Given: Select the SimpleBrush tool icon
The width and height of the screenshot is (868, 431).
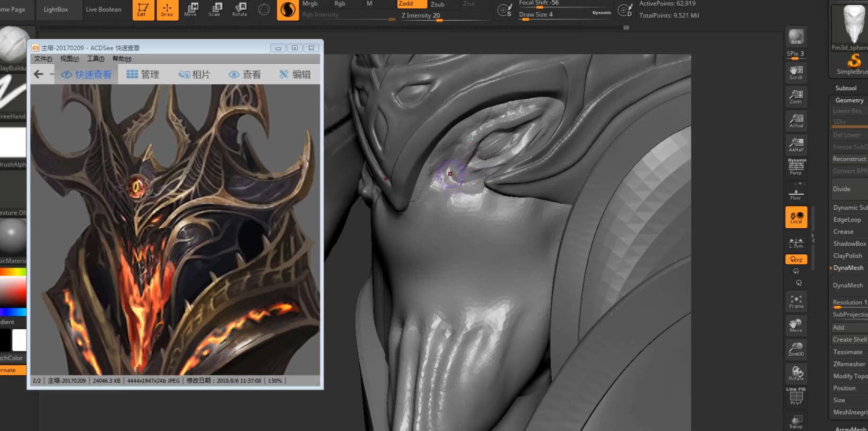Looking at the screenshot, I should tap(853, 64).
